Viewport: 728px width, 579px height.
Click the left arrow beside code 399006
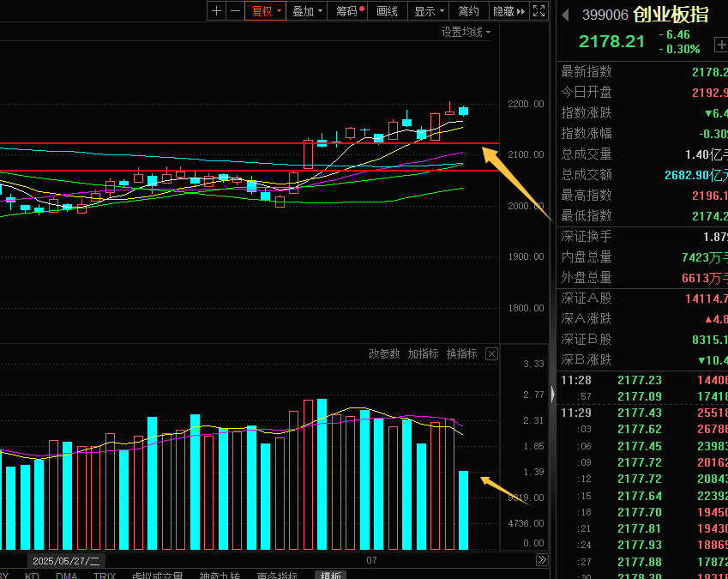click(565, 15)
